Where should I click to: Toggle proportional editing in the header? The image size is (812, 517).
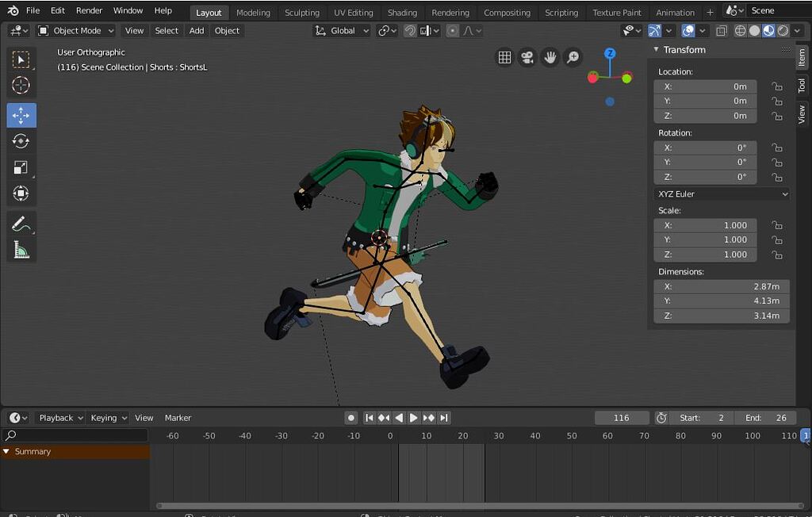(452, 30)
